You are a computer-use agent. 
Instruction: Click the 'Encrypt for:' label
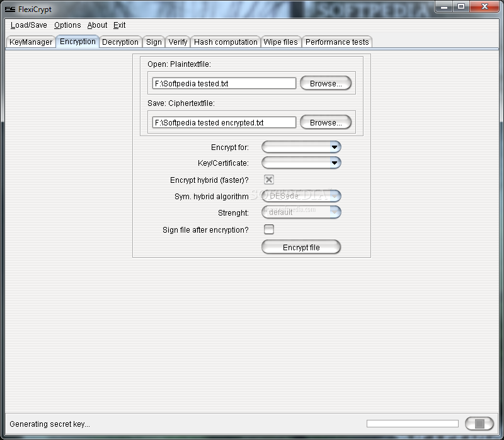pos(230,148)
